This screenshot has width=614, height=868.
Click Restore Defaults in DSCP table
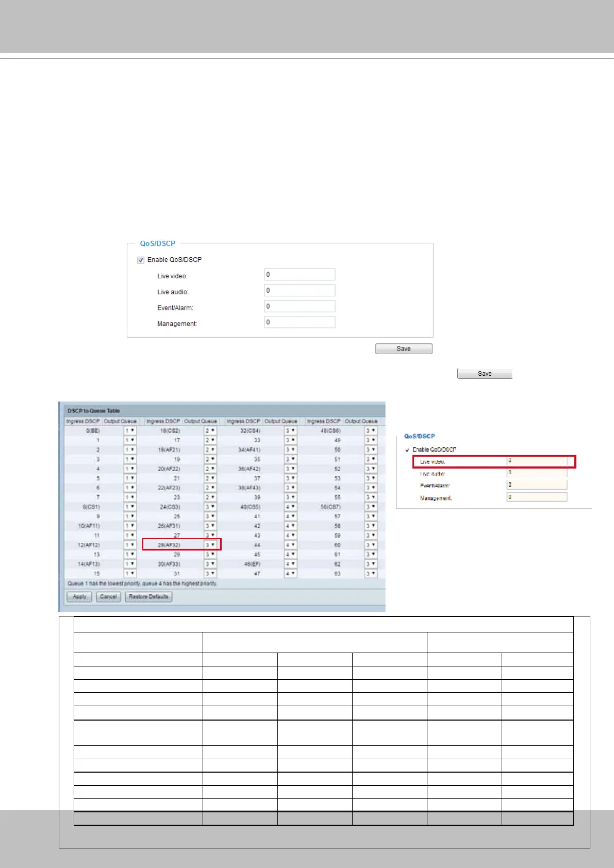tap(148, 597)
